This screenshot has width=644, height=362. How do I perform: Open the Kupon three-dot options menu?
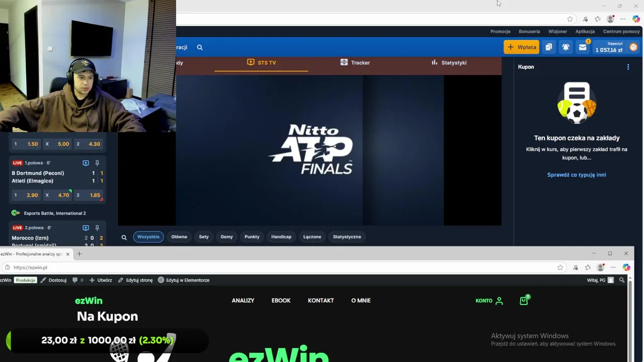click(x=628, y=67)
